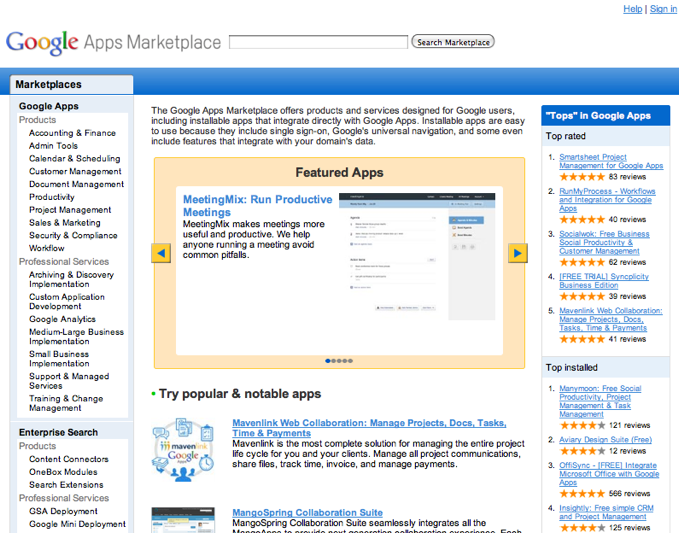
Task: Open top rated Mavenlink Web Collaboration link
Action: coord(611,319)
